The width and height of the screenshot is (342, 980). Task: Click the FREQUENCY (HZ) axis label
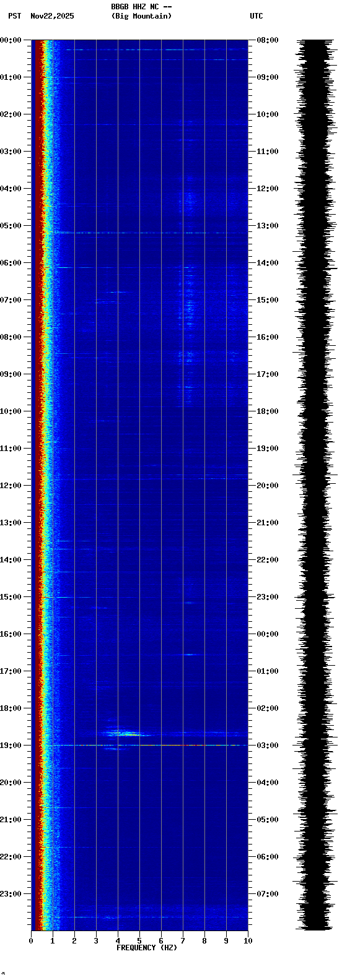[x=147, y=948]
